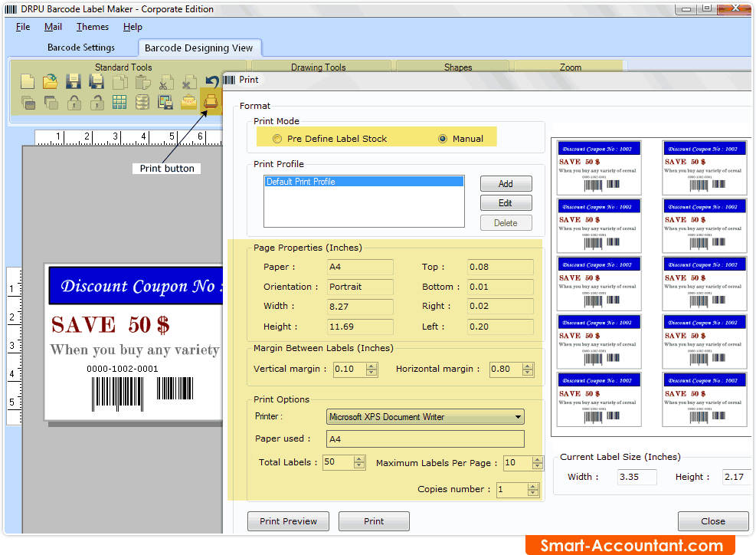Cut the selection with the scissors icon
Image resolution: width=756 pixels, height=555 pixels.
coord(165,81)
